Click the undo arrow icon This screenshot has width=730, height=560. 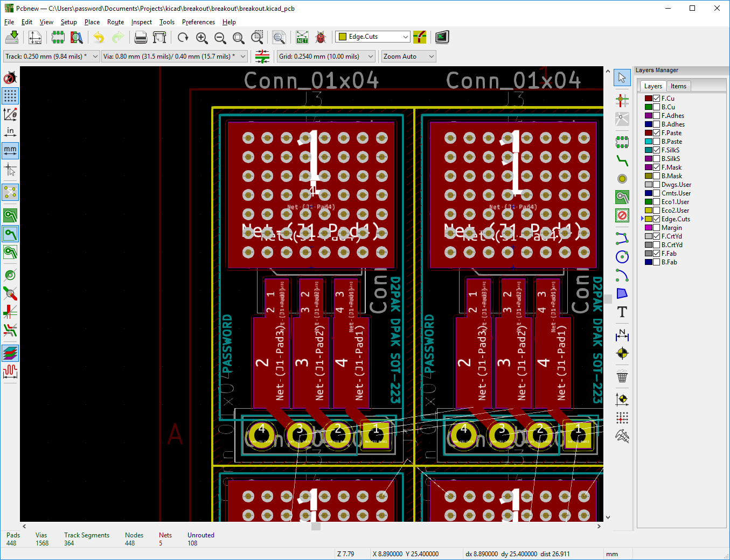99,37
